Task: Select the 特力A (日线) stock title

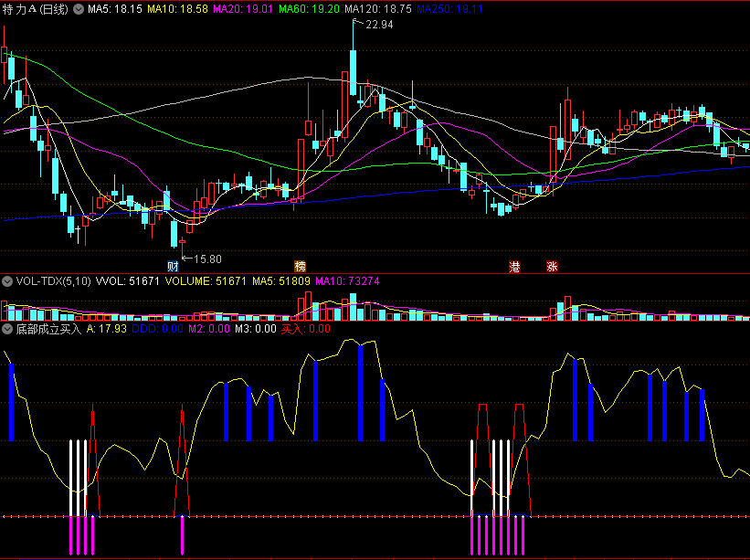Action: pos(36,9)
